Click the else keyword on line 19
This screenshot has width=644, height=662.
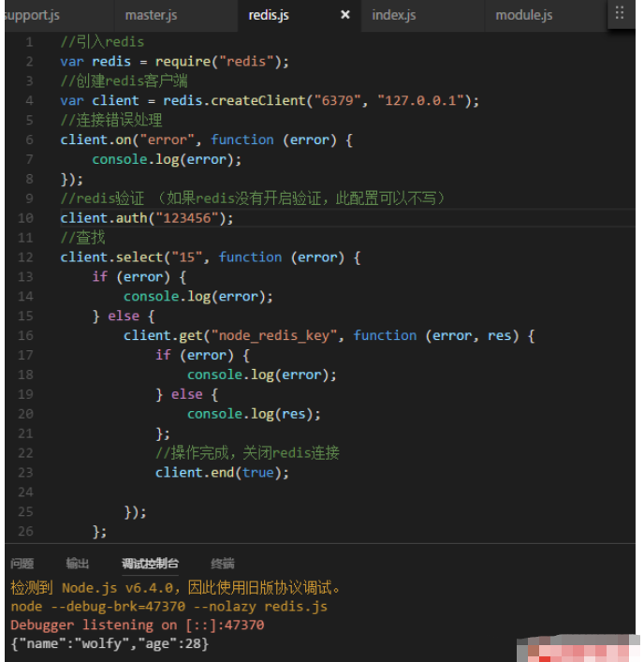(x=186, y=395)
